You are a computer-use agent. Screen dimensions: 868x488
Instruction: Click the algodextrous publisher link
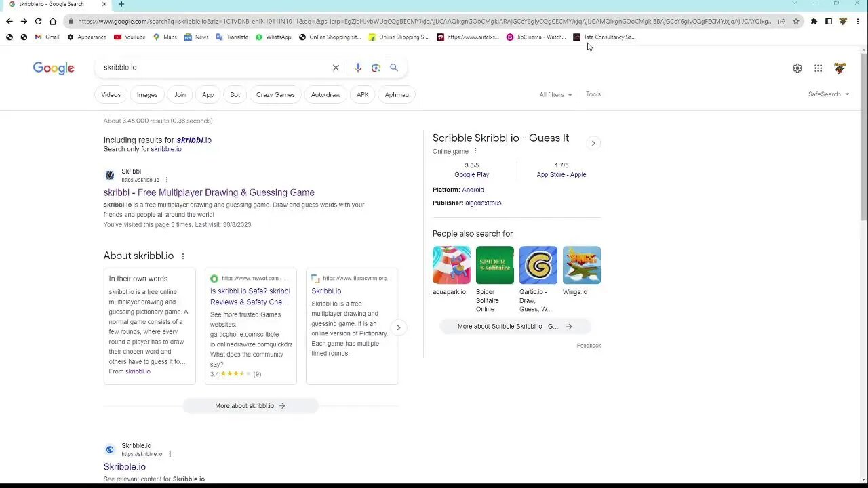coord(483,203)
